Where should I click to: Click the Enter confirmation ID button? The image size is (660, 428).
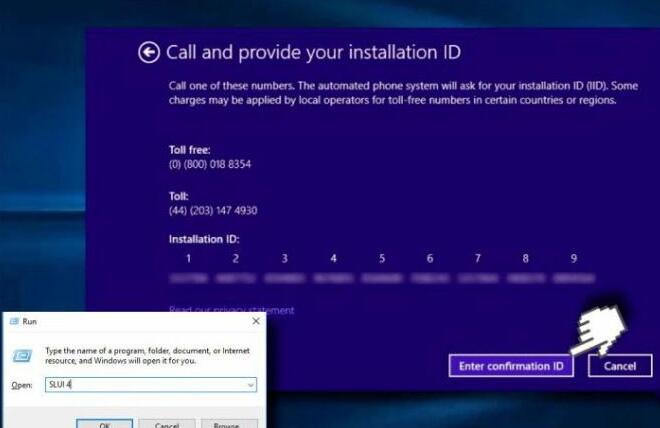point(511,366)
